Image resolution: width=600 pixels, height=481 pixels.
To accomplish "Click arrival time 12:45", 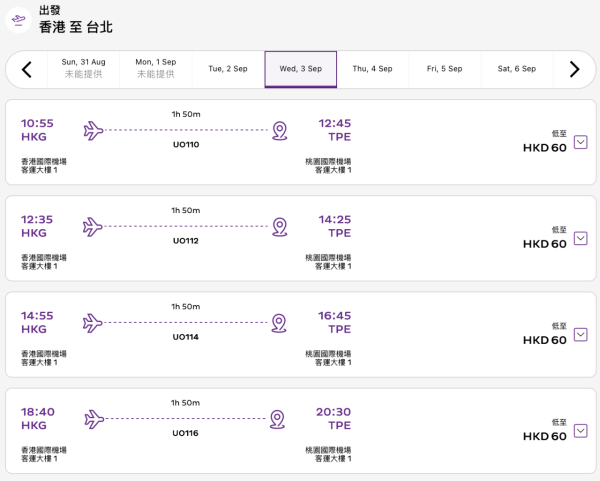I will [x=335, y=123].
